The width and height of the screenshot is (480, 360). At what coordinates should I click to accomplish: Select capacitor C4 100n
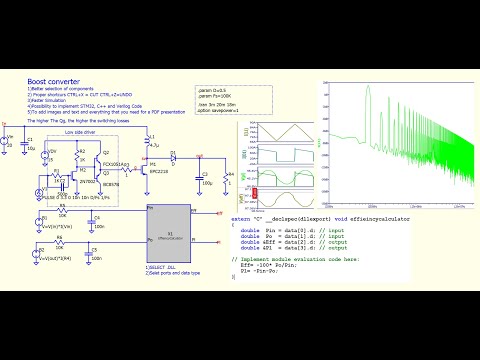pyautogui.click(x=91, y=222)
